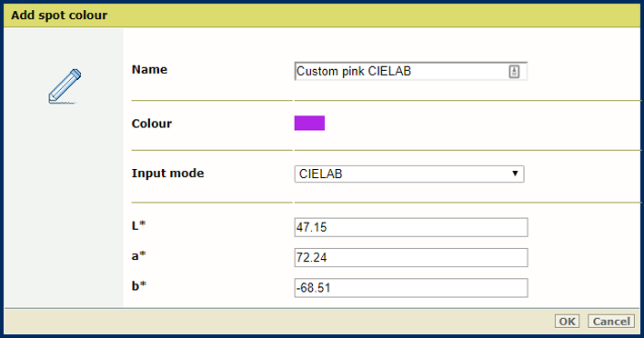Click the Add spot colour title bar

coord(322,15)
